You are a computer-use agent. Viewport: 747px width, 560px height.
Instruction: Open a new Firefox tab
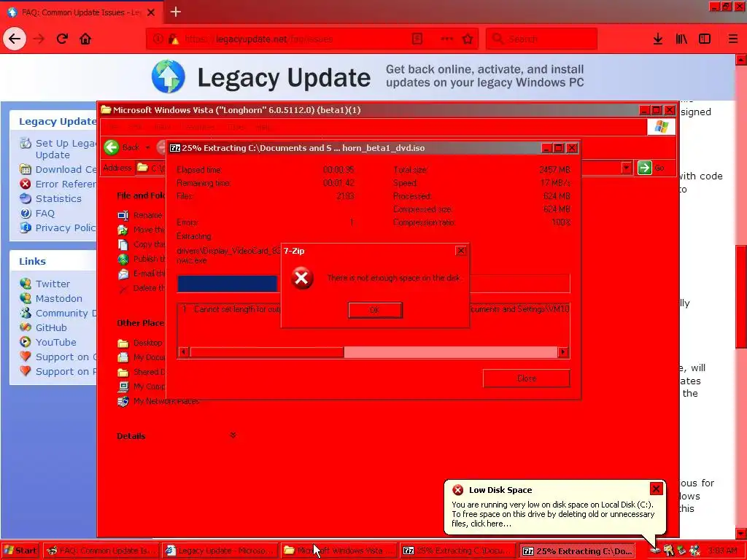[x=175, y=12]
